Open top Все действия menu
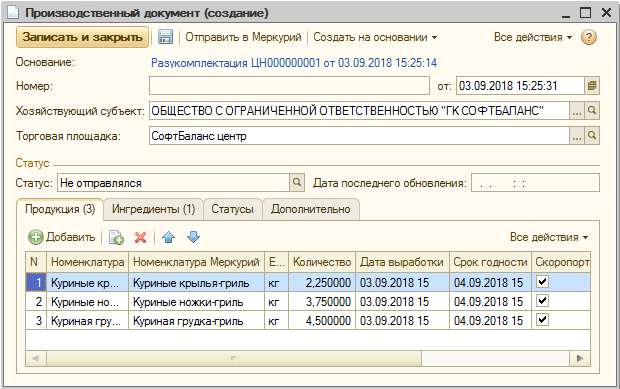The height and width of the screenshot is (389, 620). 533,37
